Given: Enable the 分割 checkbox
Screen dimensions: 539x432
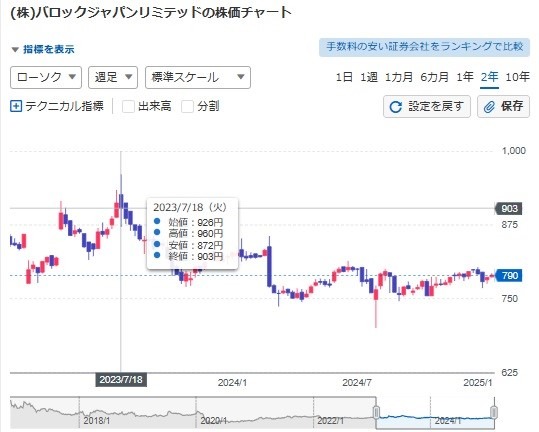Looking at the screenshot, I should (x=187, y=106).
